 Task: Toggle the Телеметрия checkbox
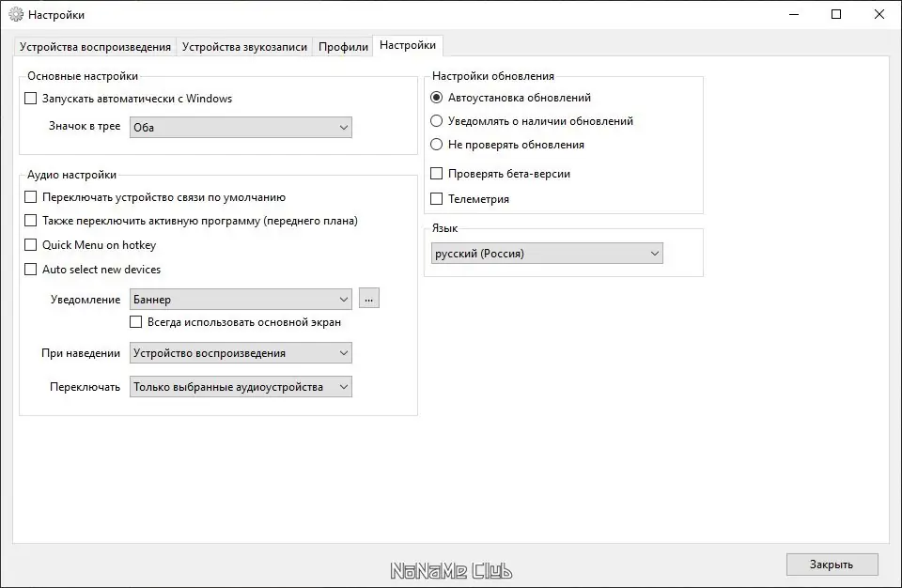[x=437, y=199]
